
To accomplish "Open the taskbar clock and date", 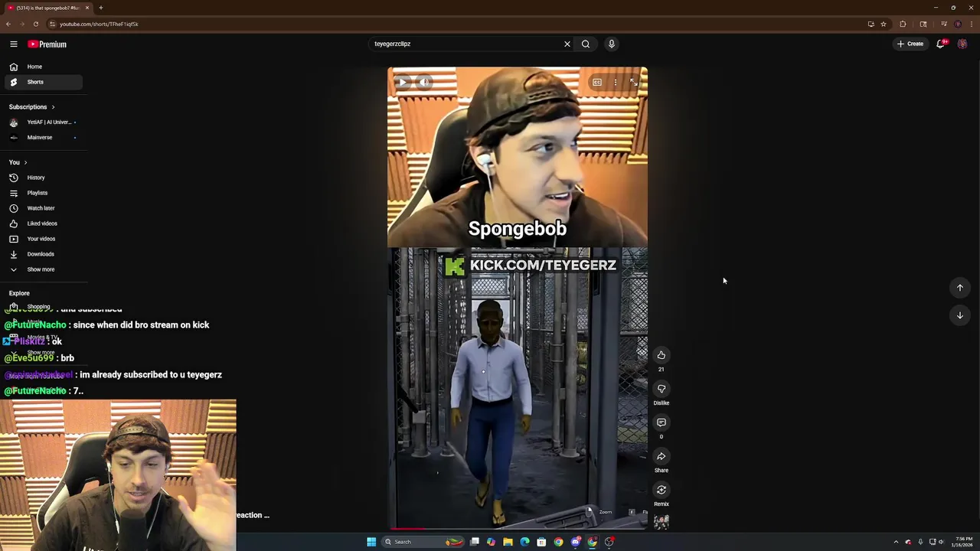I will (x=964, y=542).
